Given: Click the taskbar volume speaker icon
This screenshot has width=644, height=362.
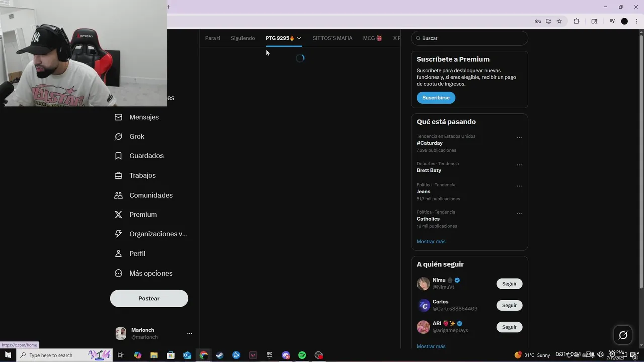Looking at the screenshot, I should click(600, 355).
